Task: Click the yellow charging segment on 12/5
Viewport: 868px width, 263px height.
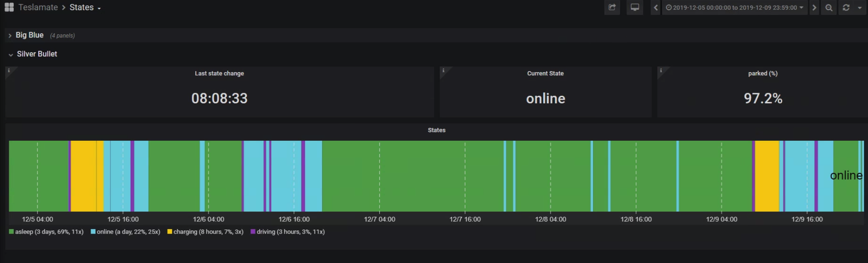Action: (x=84, y=176)
